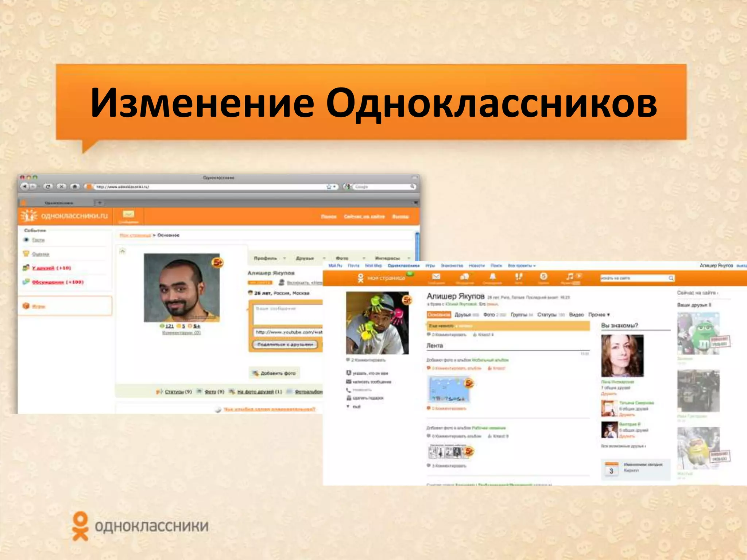Click the new profile photo with painted hands
This screenshot has height=560, width=747.
tap(378, 323)
